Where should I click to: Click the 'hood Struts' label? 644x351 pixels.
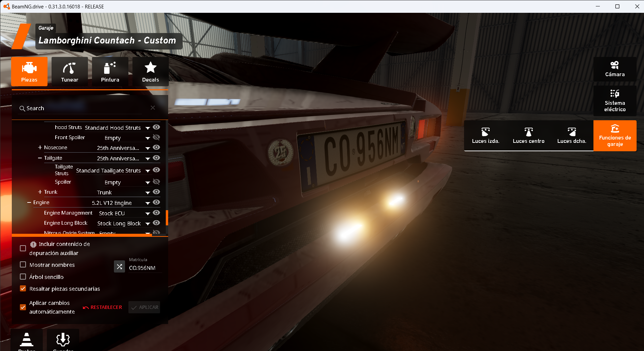pyautogui.click(x=68, y=127)
